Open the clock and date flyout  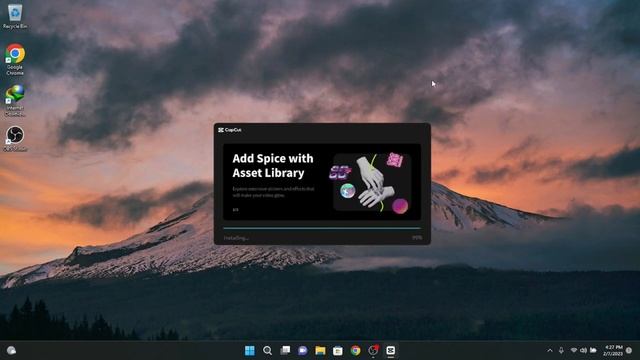coord(613,351)
